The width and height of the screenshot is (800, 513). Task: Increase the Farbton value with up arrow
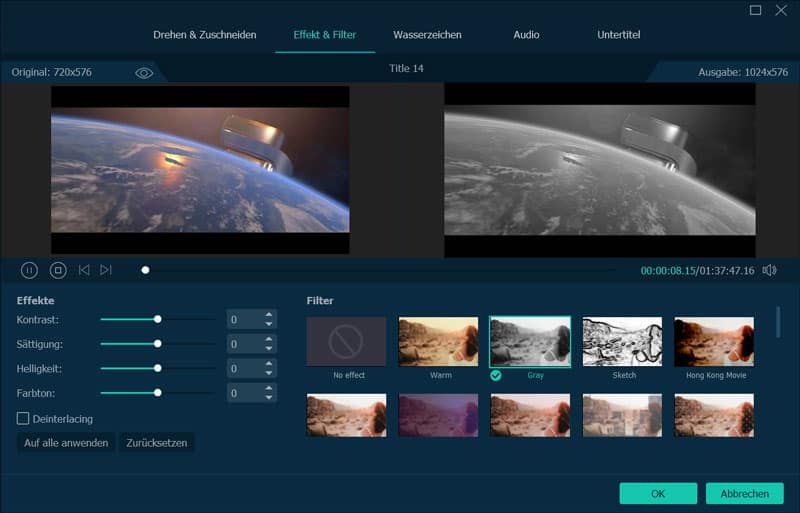click(x=269, y=388)
